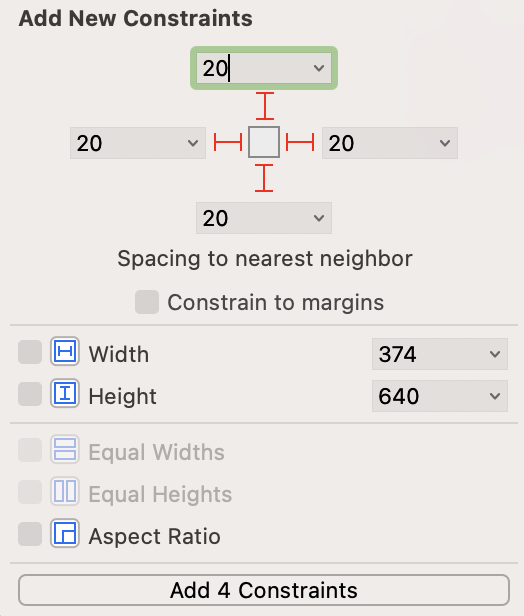Check the Height constraint checkbox
This screenshot has height=616, width=524.
coord(30,394)
